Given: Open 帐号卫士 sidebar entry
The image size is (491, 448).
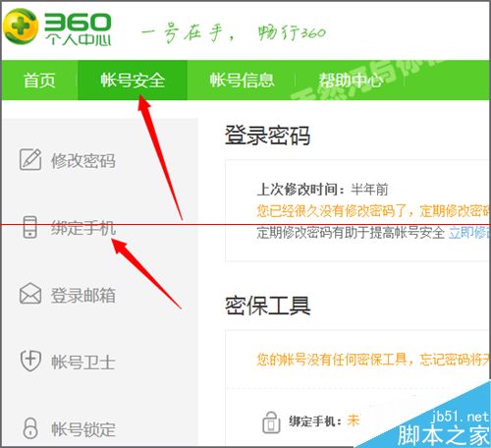Looking at the screenshot, I should click(83, 362).
